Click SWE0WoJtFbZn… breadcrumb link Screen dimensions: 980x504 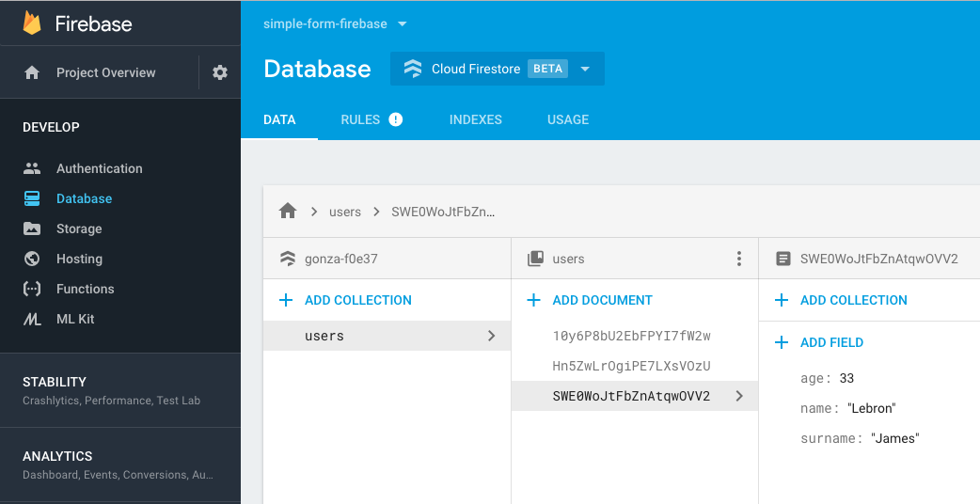443,212
